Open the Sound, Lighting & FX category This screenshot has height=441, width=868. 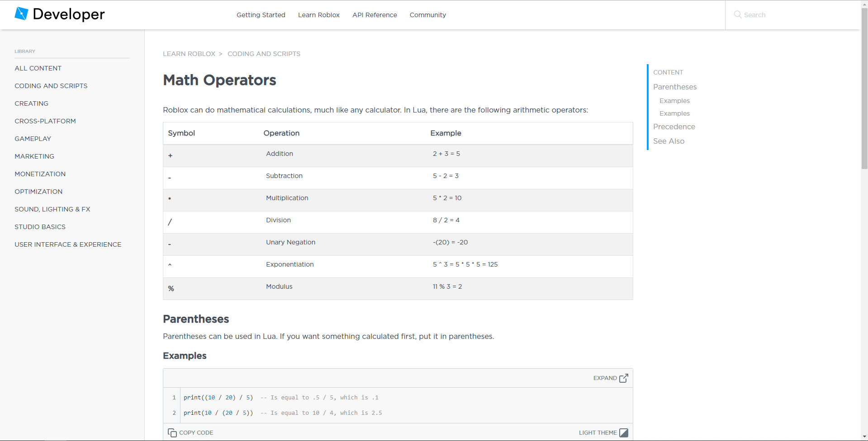click(x=52, y=209)
